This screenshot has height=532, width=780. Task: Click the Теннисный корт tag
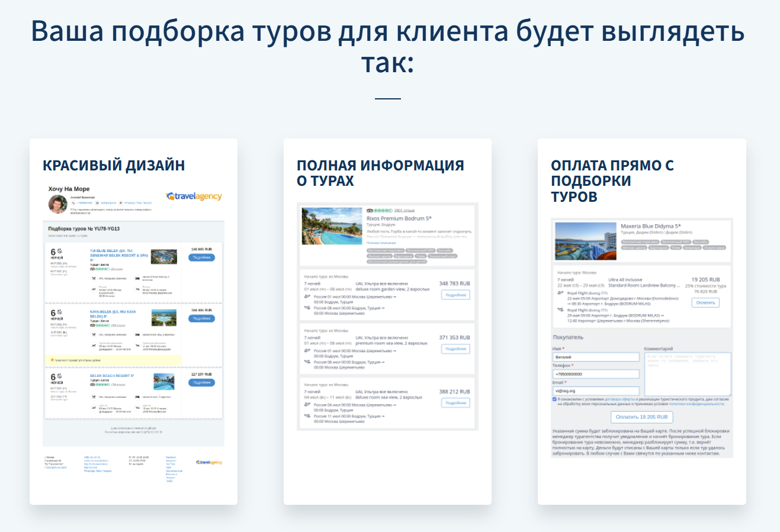tap(442, 256)
